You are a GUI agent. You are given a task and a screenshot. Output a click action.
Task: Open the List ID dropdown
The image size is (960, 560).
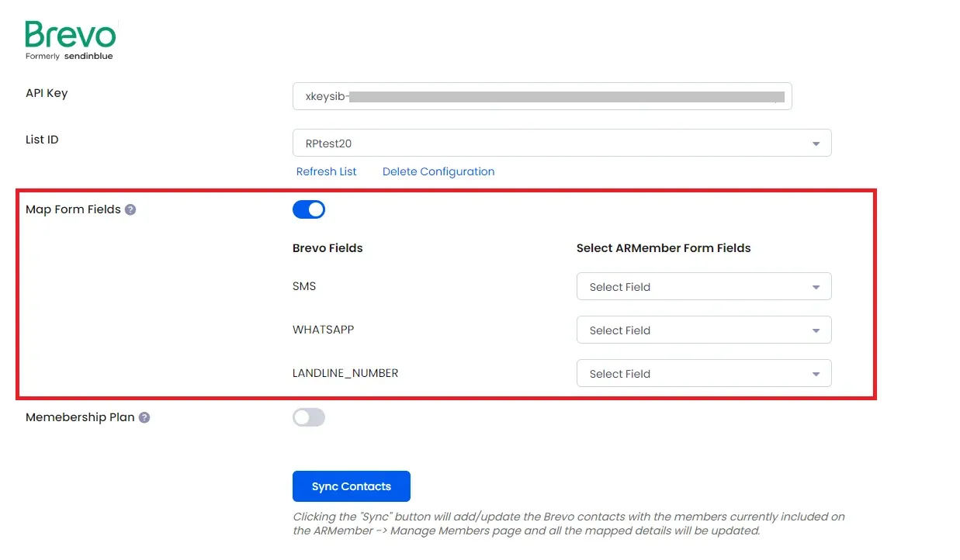pyautogui.click(x=562, y=143)
